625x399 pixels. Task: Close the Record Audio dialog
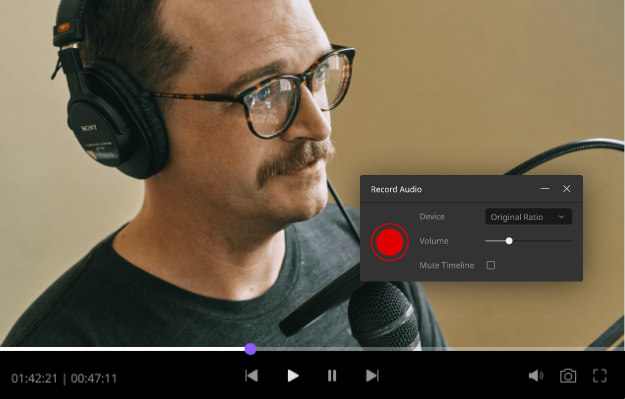point(566,189)
